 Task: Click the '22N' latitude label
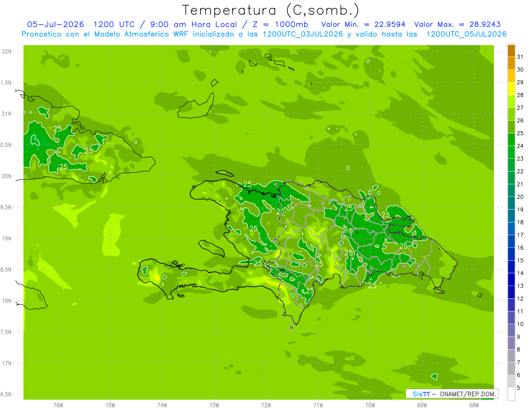(x=8, y=51)
